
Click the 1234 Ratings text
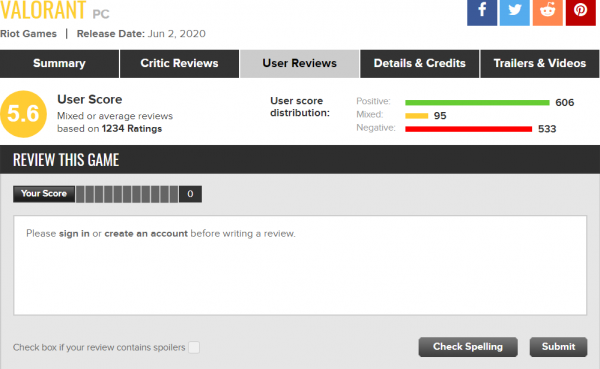132,129
